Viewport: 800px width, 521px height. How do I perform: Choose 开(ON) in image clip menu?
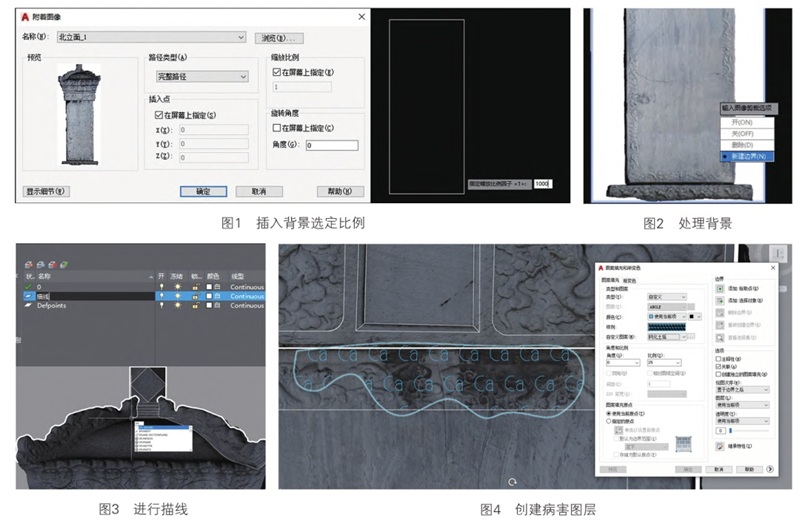point(747,122)
